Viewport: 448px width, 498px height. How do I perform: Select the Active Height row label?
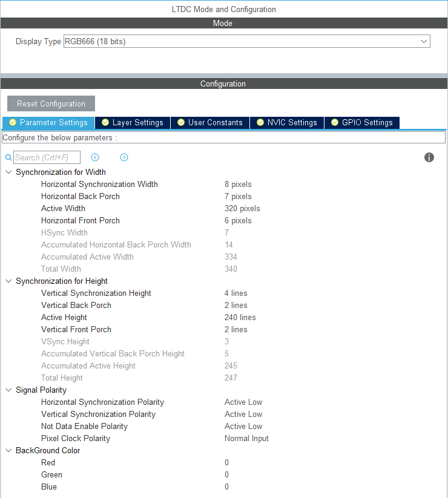(64, 317)
